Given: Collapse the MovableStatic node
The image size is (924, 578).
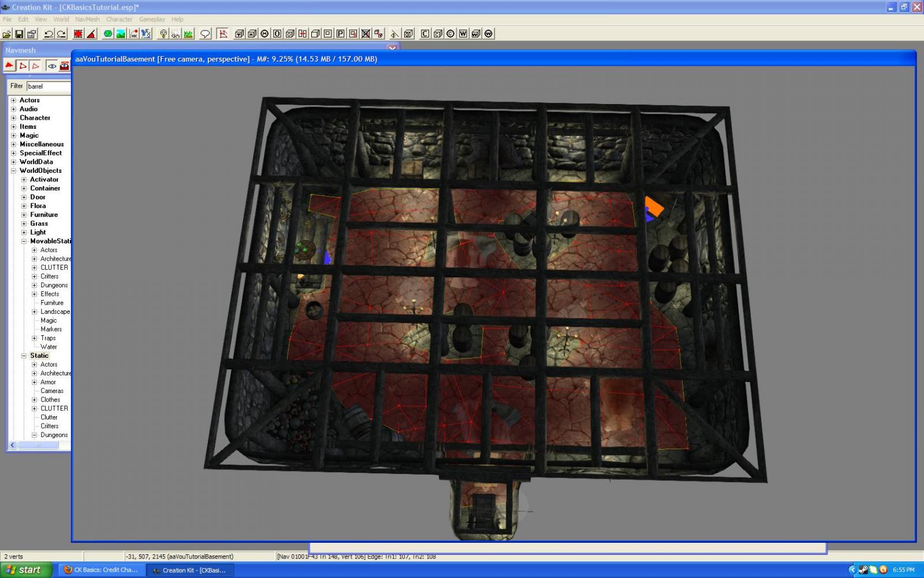Looking at the screenshot, I should 24,242.
